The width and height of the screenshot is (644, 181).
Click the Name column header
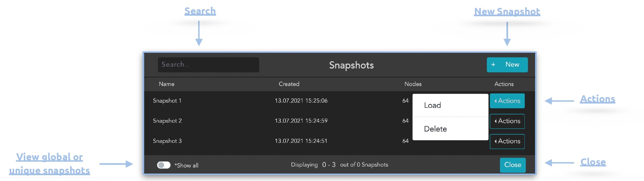(167, 84)
